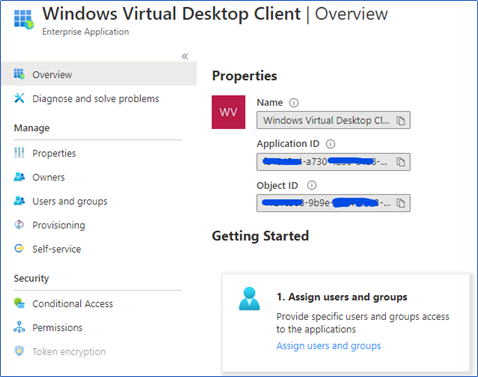Image resolution: width=478 pixels, height=377 pixels.
Task: Follow the Assign users and groups link
Action: tap(329, 346)
